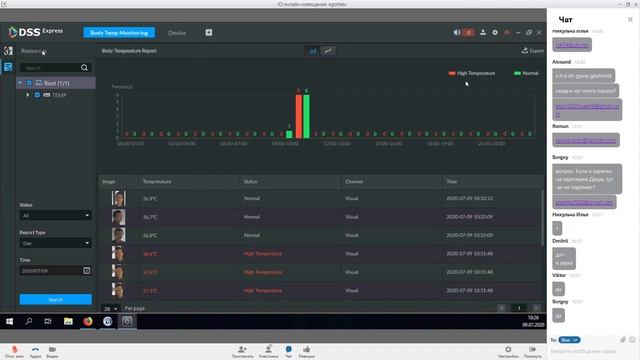Toggle the High Temperature legend swatch
The image size is (640, 360).
[x=452, y=73]
